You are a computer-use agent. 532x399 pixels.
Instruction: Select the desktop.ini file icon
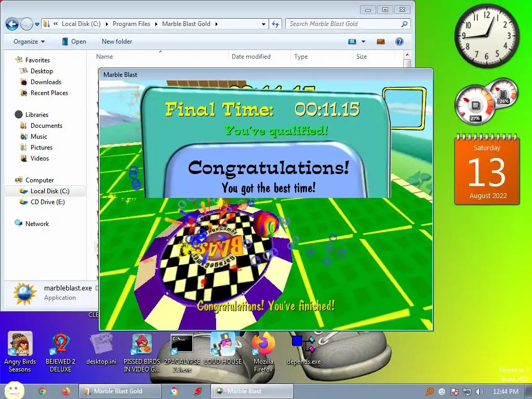[x=101, y=349]
